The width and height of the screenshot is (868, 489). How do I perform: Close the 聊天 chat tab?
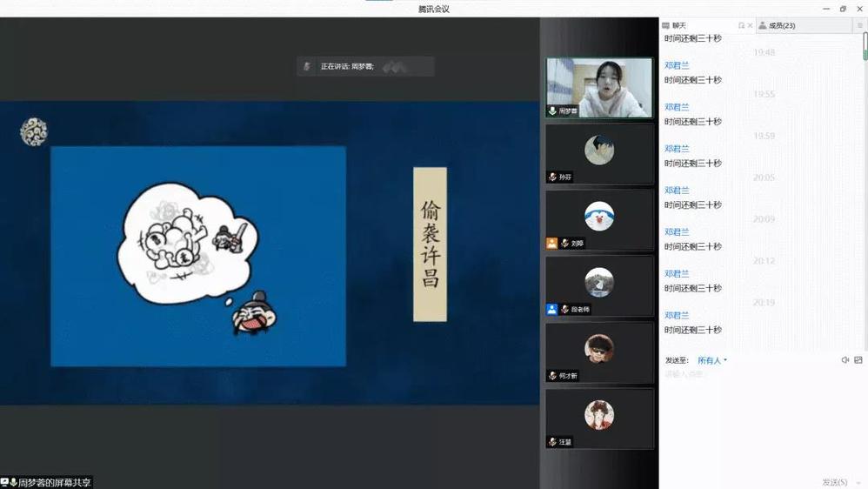[751, 26]
